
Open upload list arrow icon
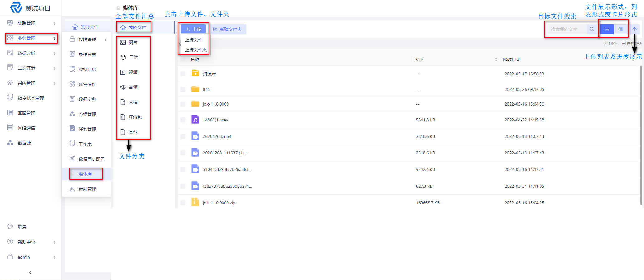635,29
